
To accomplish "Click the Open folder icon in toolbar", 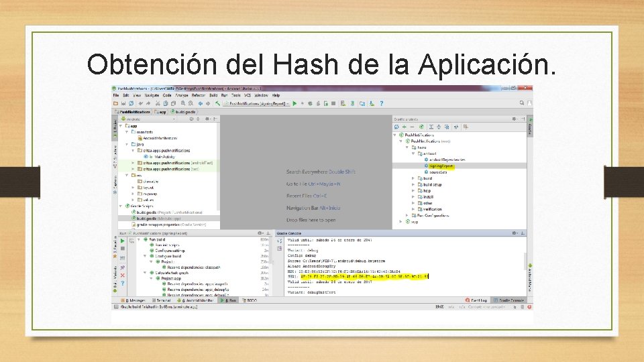I will (116, 103).
